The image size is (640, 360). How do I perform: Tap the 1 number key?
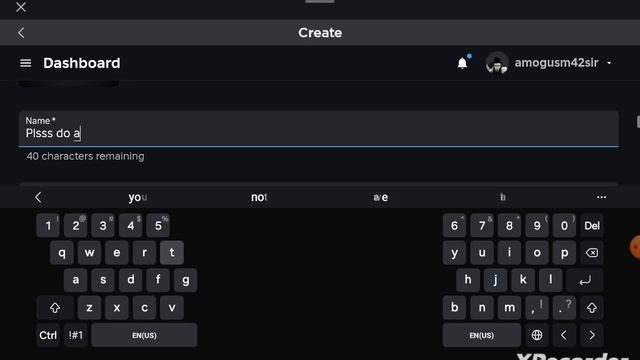(x=48, y=225)
